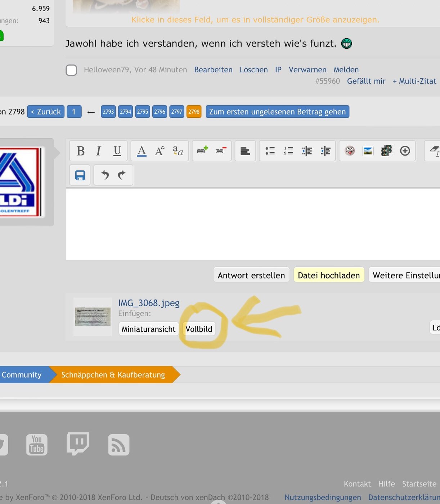Open the text color picker
This screenshot has height=504, width=440.
[x=142, y=151]
